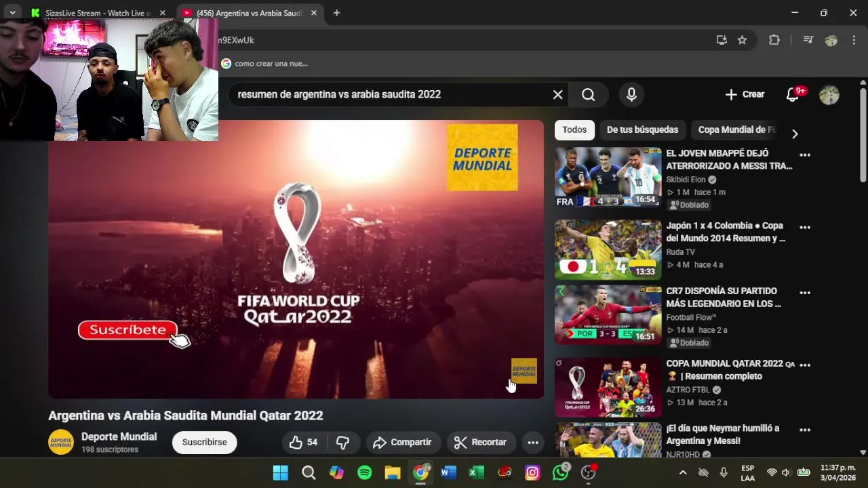Screen dimensions: 868x488
Task: Open YouTube account avatar menu
Action: [829, 95]
